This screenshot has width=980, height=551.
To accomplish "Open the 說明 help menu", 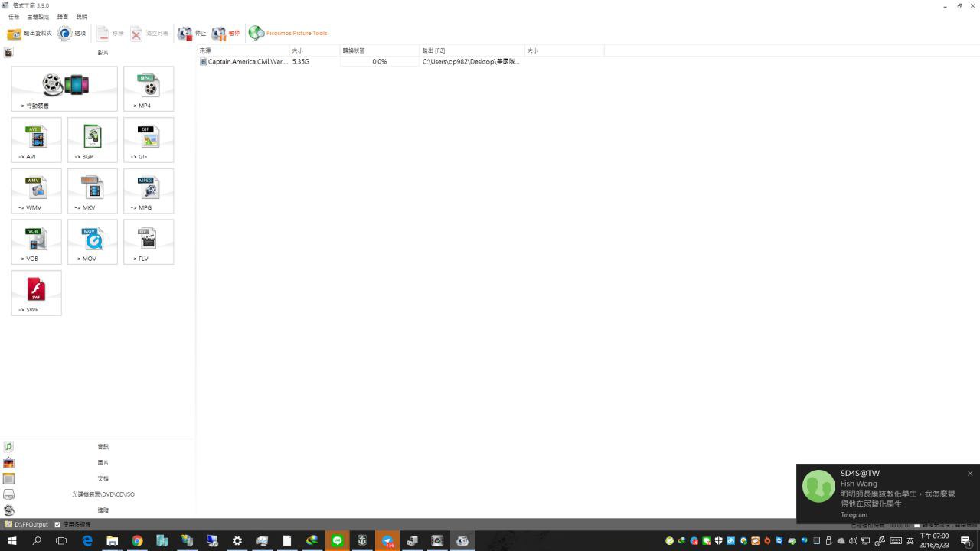I will (82, 17).
